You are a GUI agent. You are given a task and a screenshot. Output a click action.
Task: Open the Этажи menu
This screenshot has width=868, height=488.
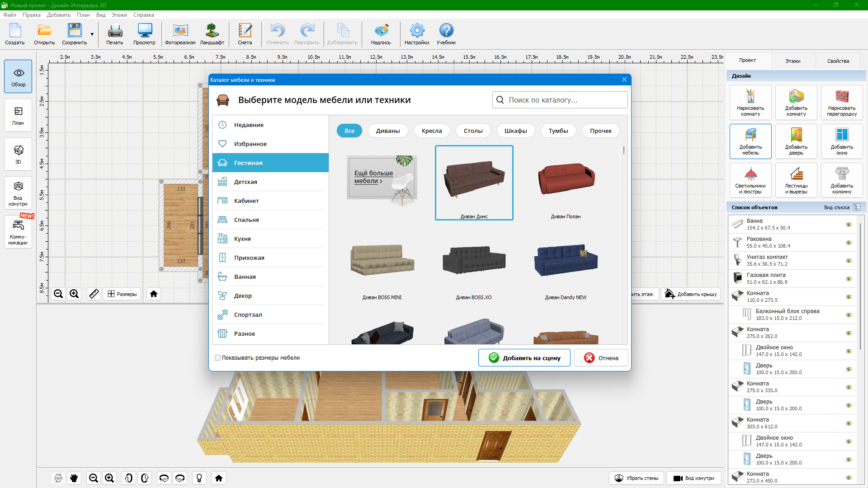(119, 15)
